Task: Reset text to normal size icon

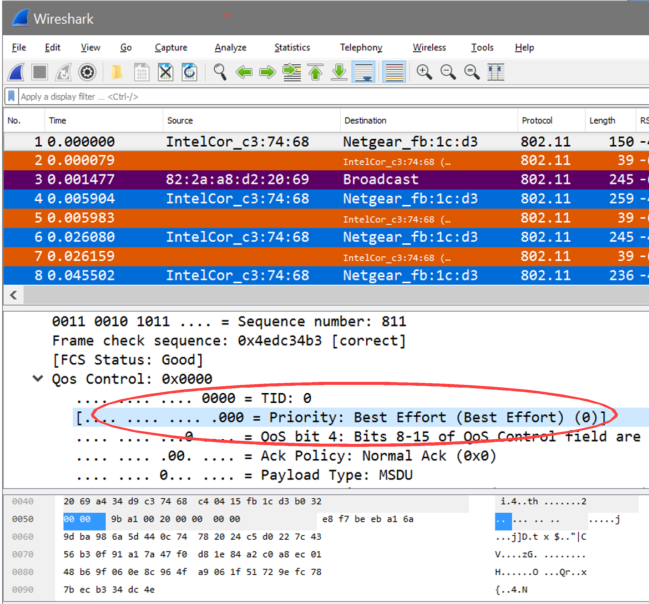Action: click(472, 72)
